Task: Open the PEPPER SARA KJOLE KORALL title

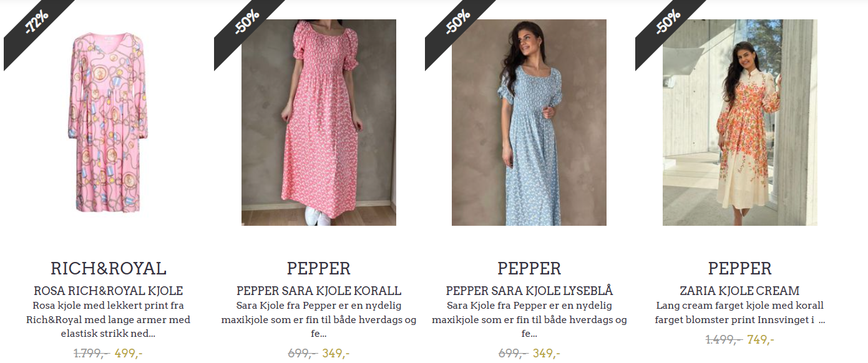Action: click(319, 291)
